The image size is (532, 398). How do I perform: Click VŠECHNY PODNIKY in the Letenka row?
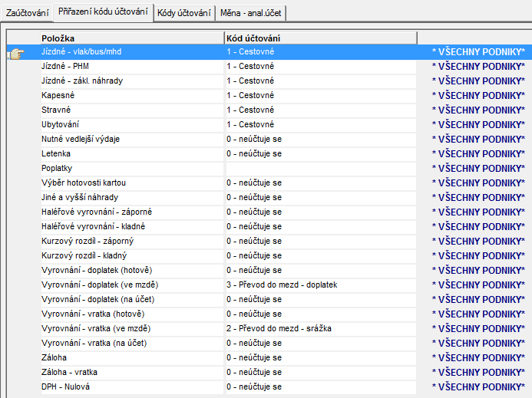click(478, 154)
